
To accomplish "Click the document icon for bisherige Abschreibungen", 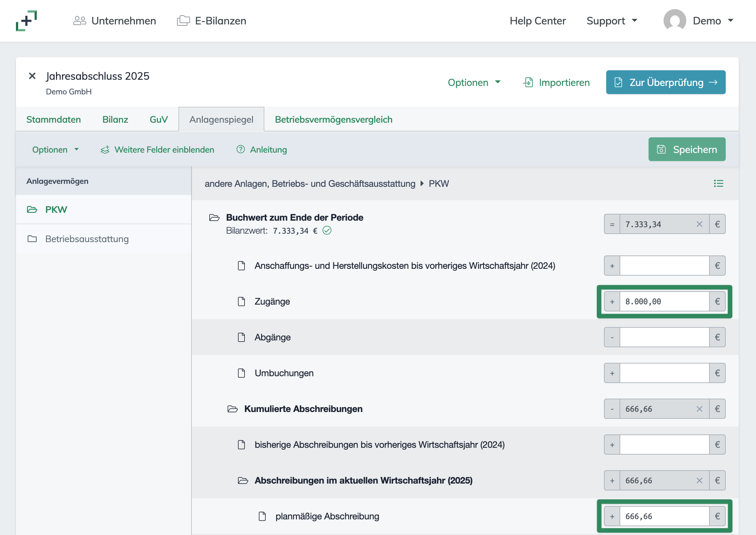I will [241, 445].
